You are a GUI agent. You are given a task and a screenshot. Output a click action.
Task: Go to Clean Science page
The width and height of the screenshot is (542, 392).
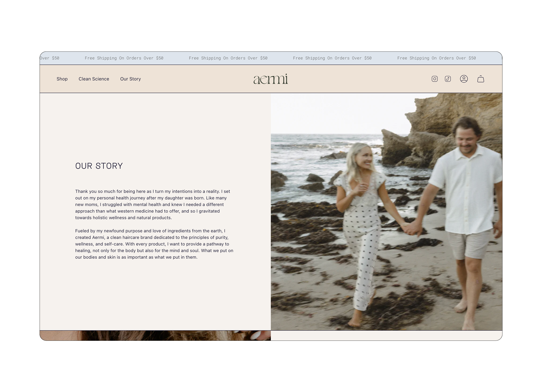coord(94,79)
